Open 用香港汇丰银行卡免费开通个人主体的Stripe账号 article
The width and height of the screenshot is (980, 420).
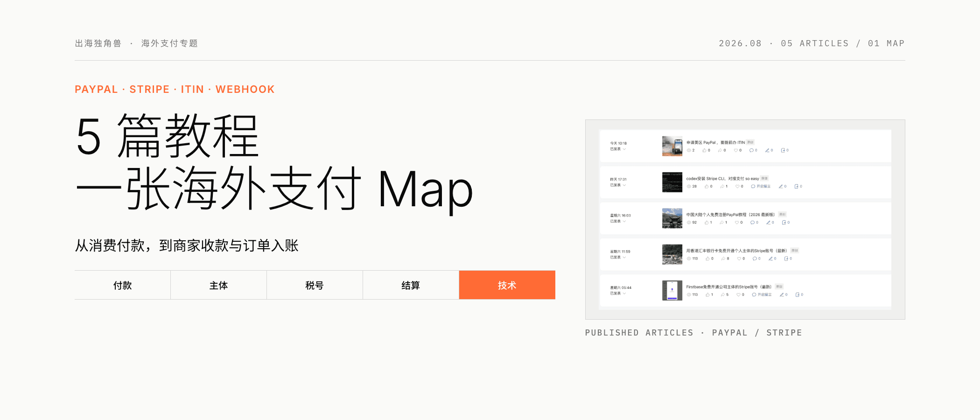coord(736,251)
